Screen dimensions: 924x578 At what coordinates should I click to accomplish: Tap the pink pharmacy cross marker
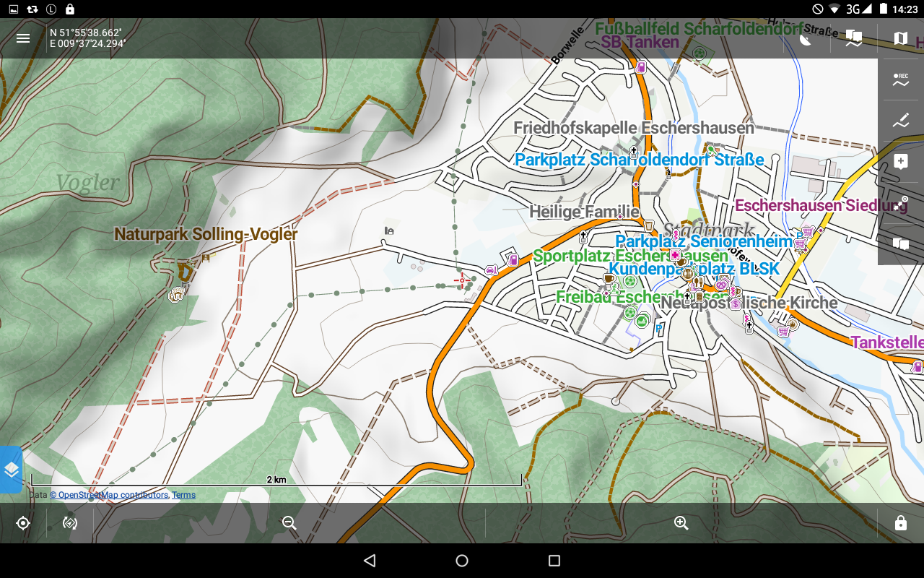[674, 255]
